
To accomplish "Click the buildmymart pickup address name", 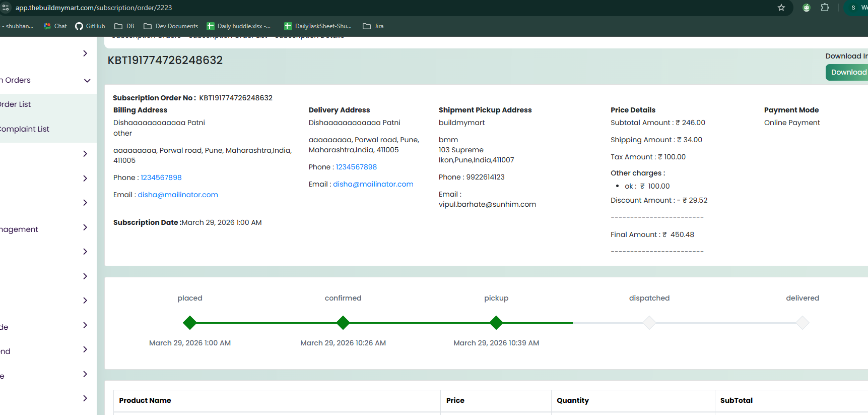I will pos(461,123).
